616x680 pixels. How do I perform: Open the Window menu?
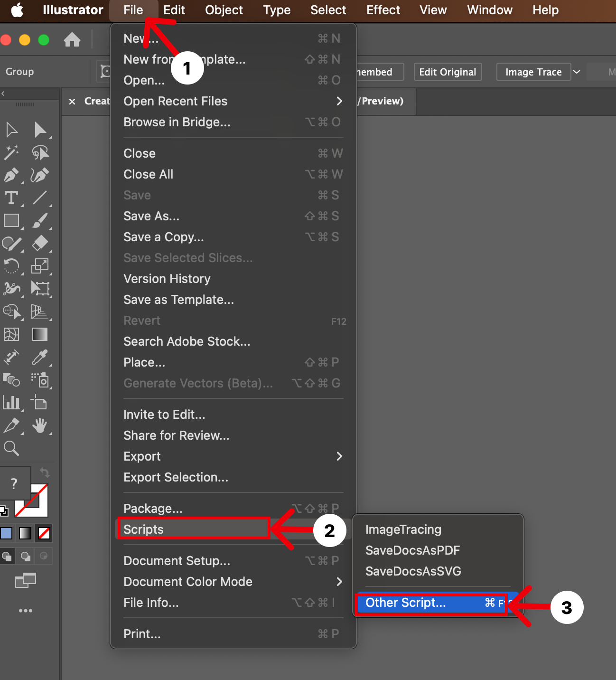click(x=490, y=10)
